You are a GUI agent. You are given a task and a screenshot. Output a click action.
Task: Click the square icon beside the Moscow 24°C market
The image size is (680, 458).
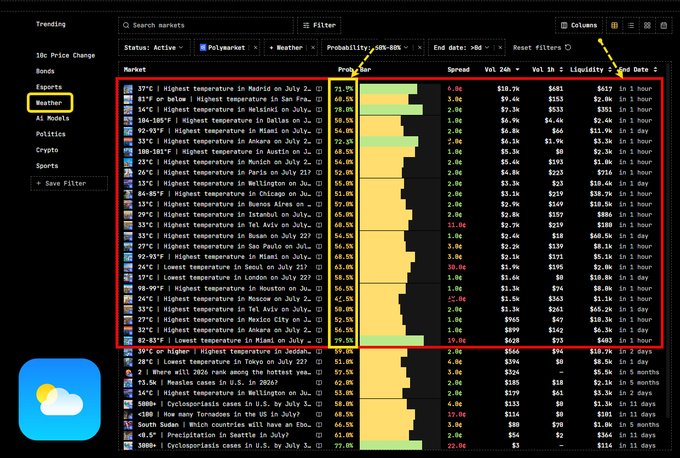[x=319, y=299]
